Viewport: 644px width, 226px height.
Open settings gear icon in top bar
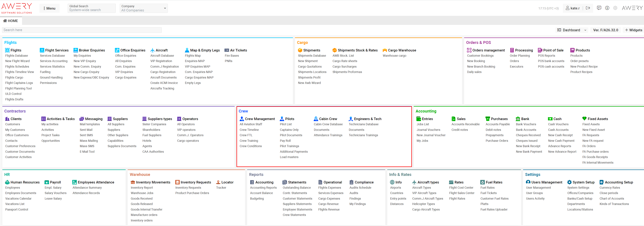pos(615,8)
